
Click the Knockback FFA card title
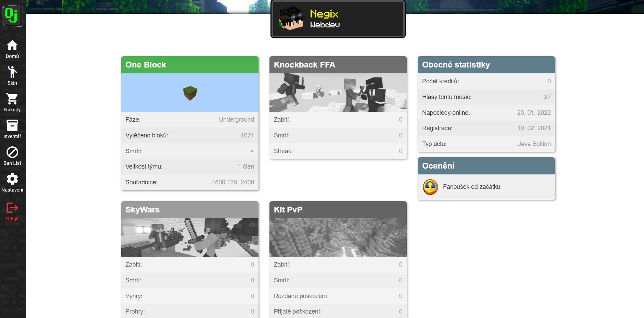click(x=304, y=65)
